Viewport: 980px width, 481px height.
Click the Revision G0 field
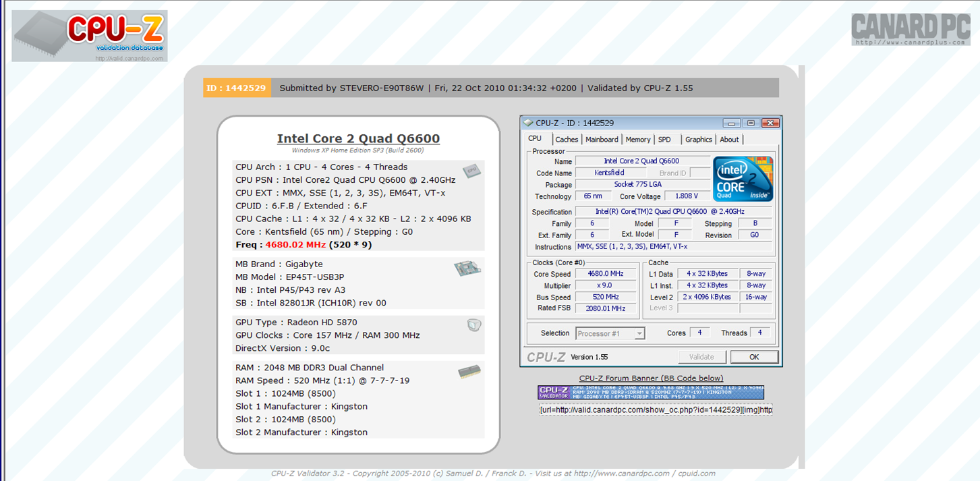(x=755, y=235)
